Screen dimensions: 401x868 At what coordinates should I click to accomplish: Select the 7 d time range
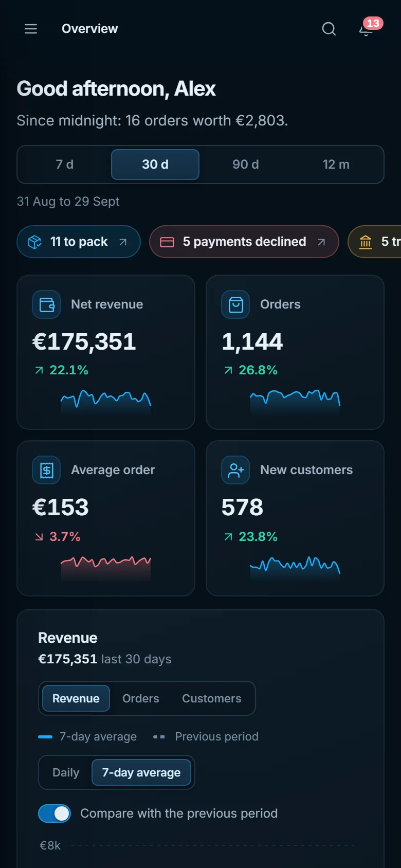65,165
